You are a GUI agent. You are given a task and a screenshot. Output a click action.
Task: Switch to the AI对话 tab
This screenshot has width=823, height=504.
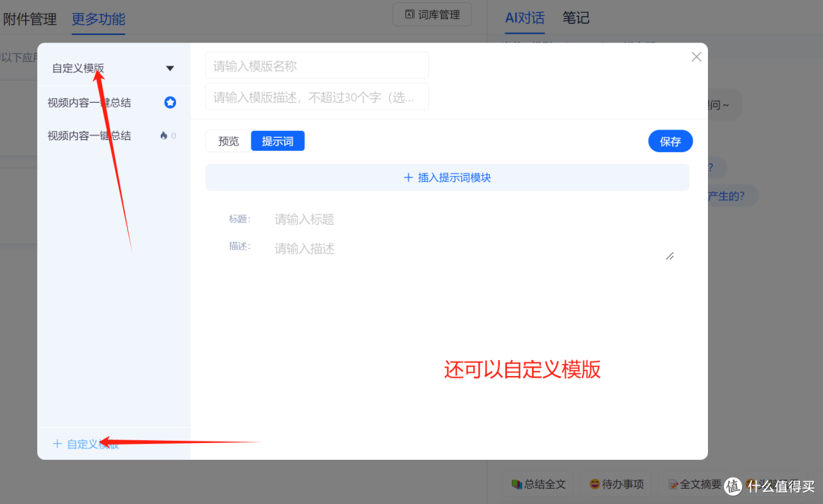(524, 18)
